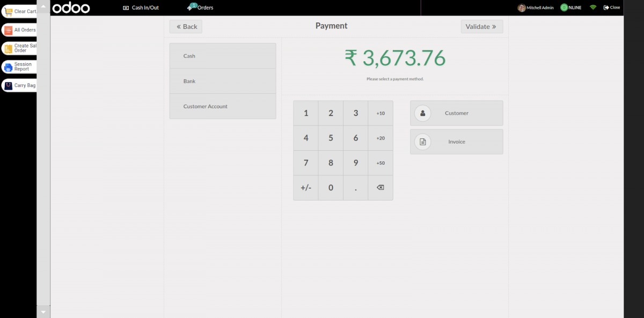The width and height of the screenshot is (644, 318).
Task: Open the Orders menu in top bar
Action: point(200,8)
